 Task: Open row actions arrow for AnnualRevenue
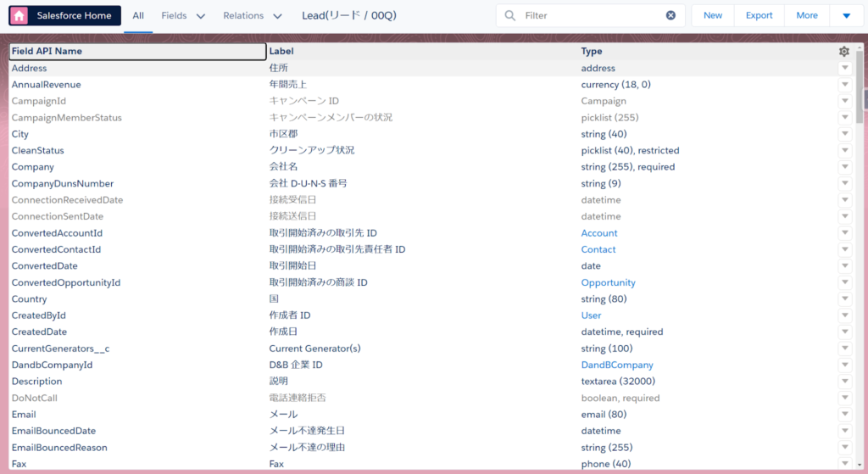pos(845,85)
